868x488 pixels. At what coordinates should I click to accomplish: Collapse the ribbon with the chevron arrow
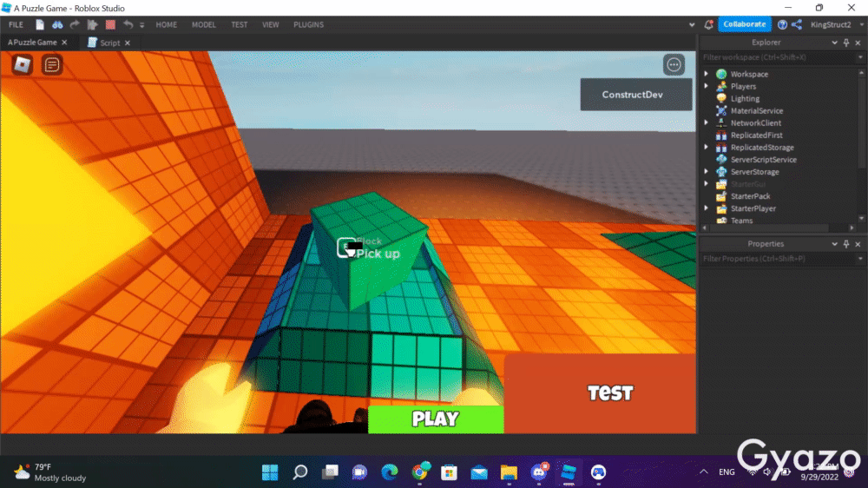[692, 25]
